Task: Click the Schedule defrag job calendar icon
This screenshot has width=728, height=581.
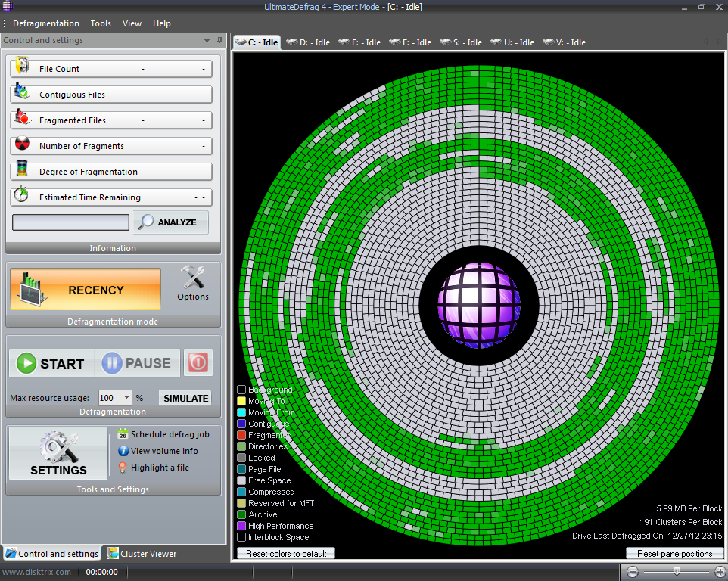Action: tap(123, 434)
